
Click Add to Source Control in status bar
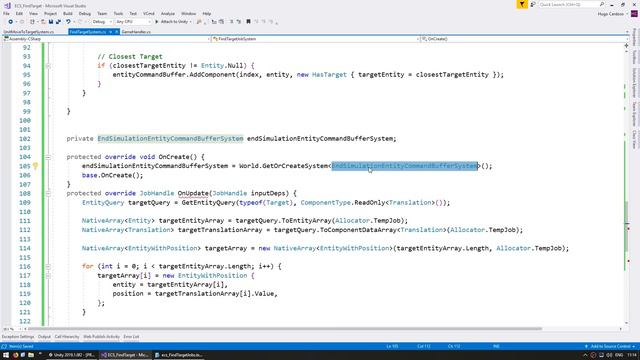pos(610,347)
